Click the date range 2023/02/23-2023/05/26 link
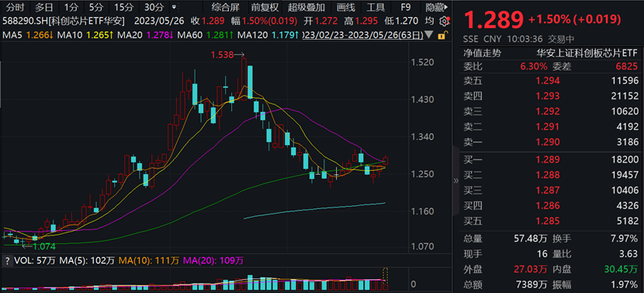The image size is (644, 293). click(363, 36)
